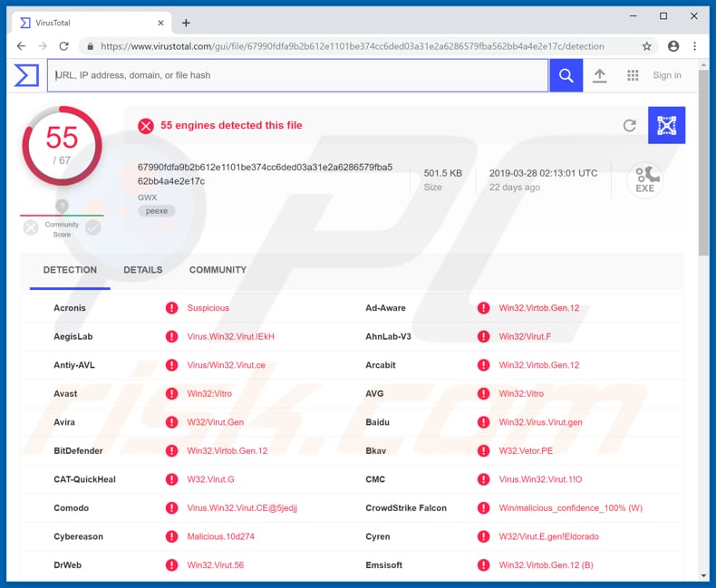
Task: Click Win32.Virus.Virut.gen Baidu result
Action: [x=541, y=422]
